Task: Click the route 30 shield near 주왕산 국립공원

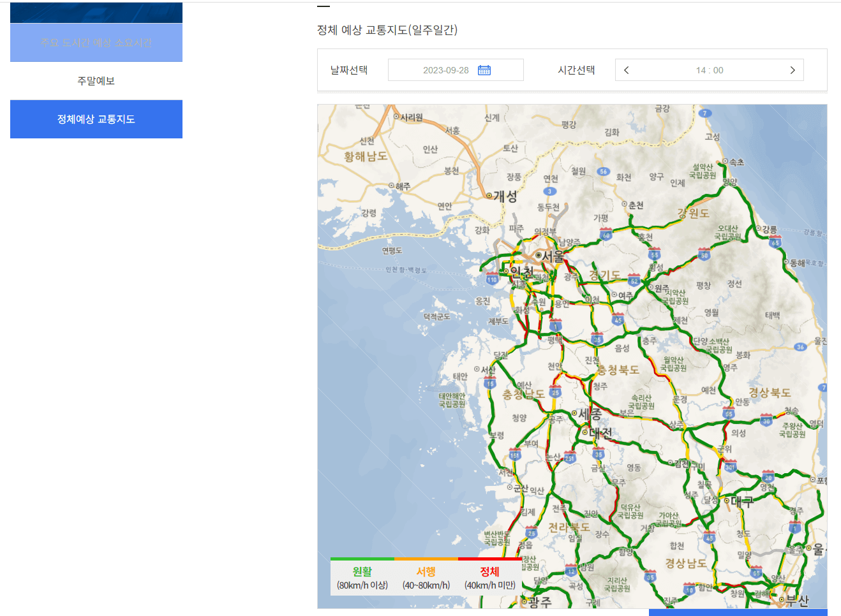Action: tap(767, 422)
